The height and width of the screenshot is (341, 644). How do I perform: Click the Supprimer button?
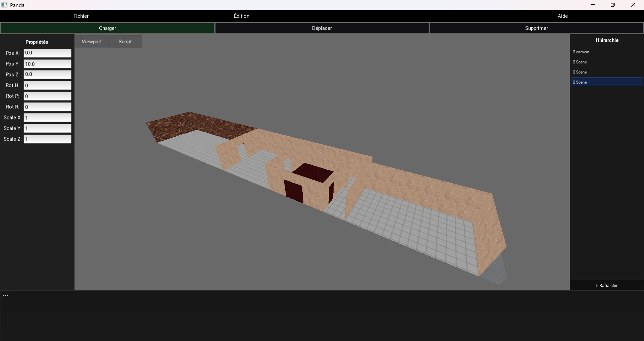(536, 28)
